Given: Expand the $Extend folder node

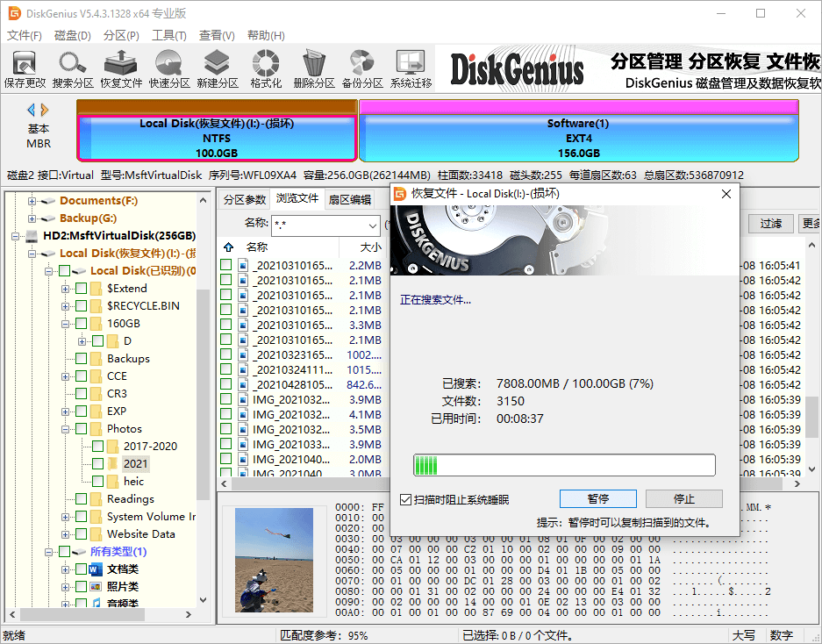Looking at the screenshot, I should point(65,289).
